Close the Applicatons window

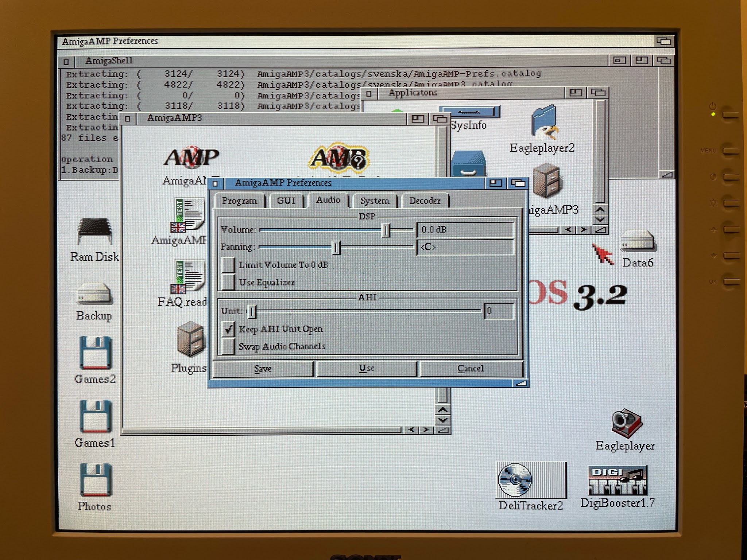click(369, 93)
